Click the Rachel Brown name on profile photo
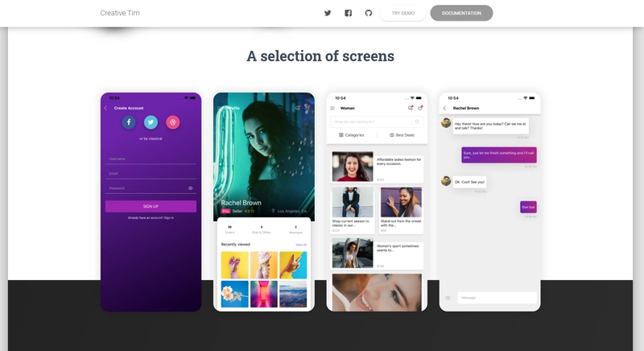The height and width of the screenshot is (351, 644). (x=241, y=203)
